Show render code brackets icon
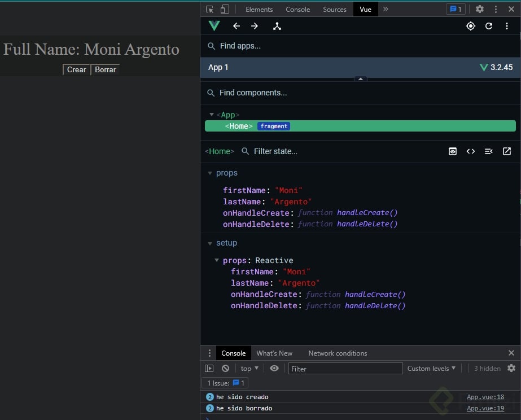This screenshot has height=420, width=521. point(471,151)
